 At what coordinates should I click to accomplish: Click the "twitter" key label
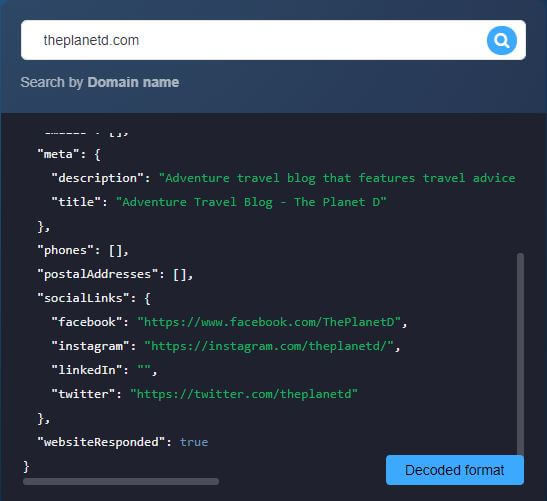(84, 394)
